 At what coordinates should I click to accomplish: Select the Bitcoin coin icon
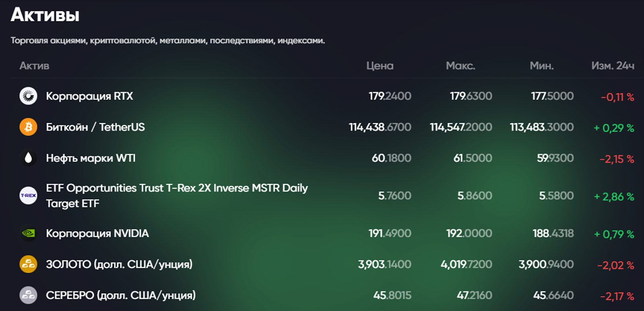[x=28, y=127]
